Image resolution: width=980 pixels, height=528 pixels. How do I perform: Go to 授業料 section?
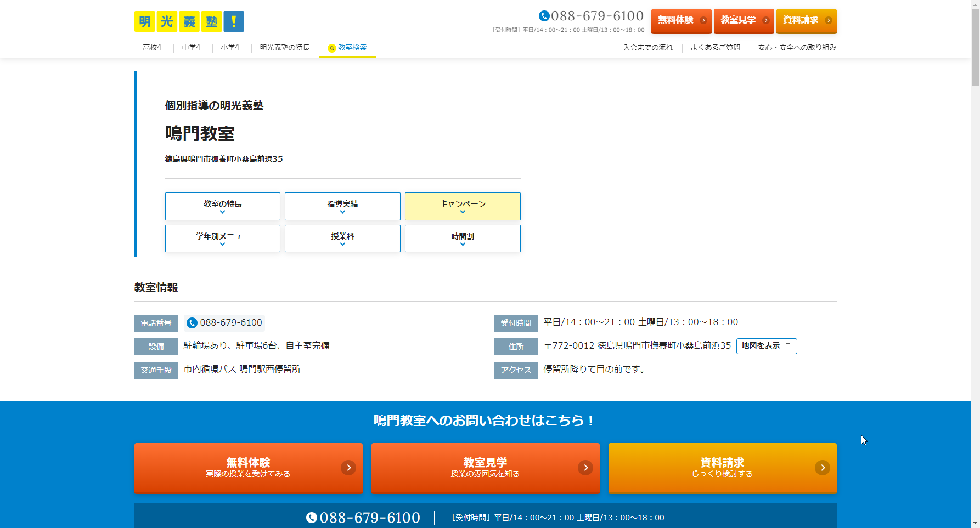342,239
